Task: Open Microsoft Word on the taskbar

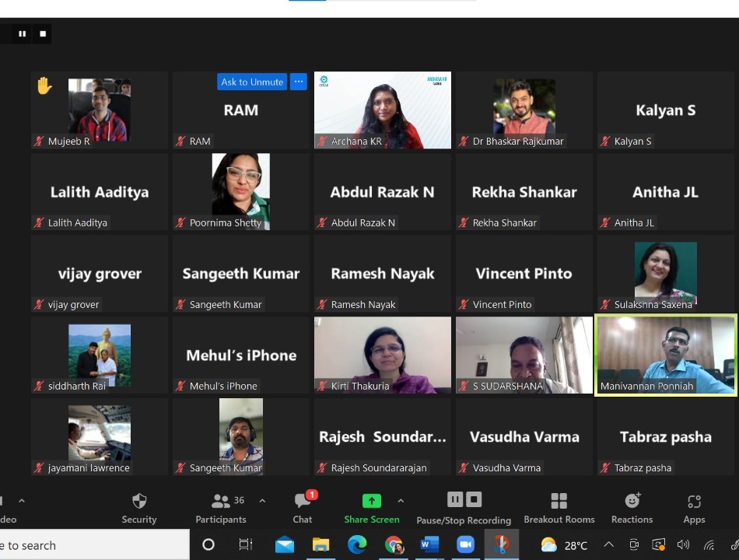Action: 429,545
